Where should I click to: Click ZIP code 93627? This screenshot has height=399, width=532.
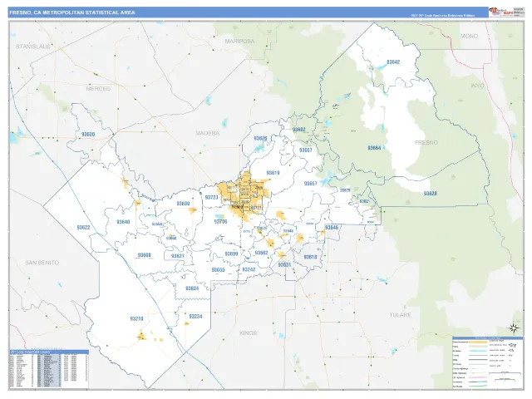tap(177, 256)
